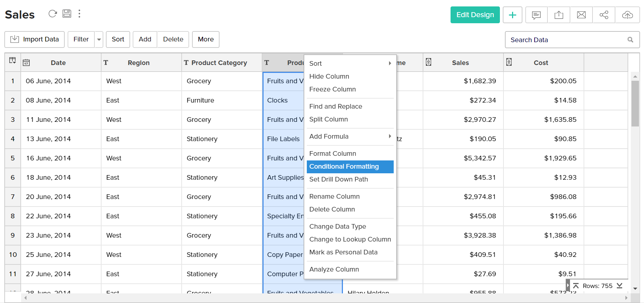Open the More toolbar button
The height and width of the screenshot is (303, 644).
[x=206, y=39]
